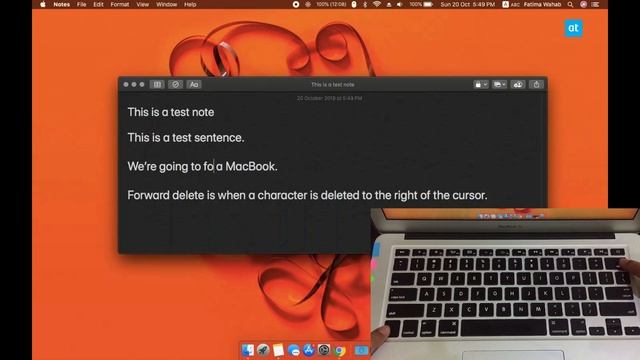
Task: Click the add people collaboration icon
Action: pos(518,84)
